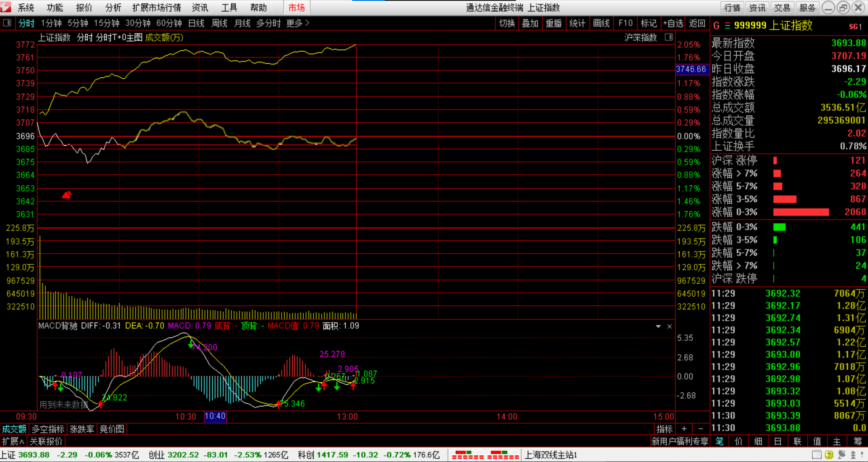Open the 工具 menu
Image resolution: width=868 pixels, height=462 pixels.
point(229,8)
